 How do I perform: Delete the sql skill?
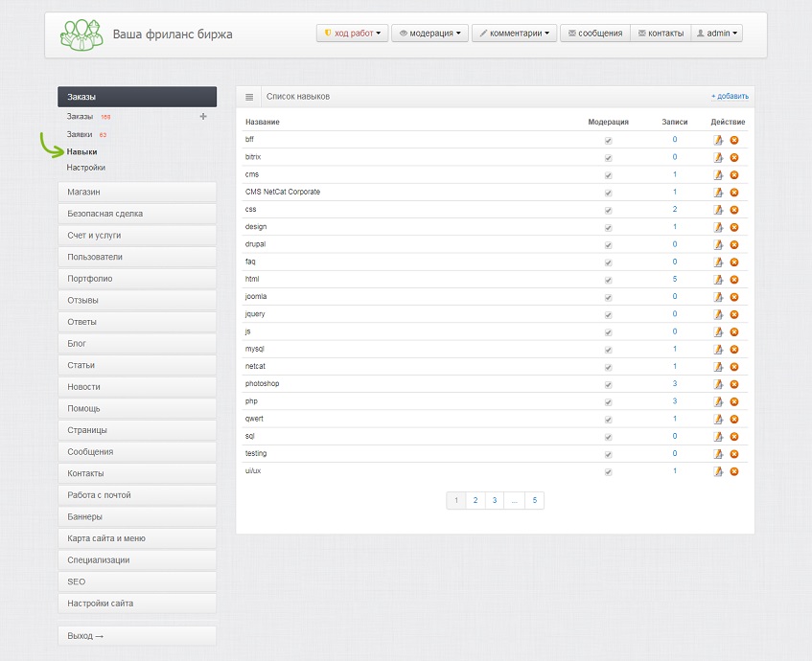(x=733, y=436)
